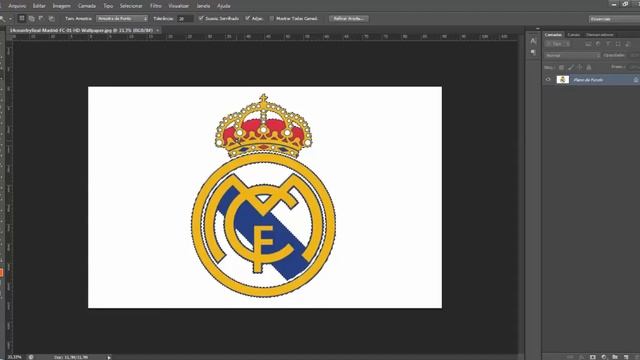Click lock transparent pixels icon
The height and width of the screenshot is (360, 640).
click(x=561, y=67)
